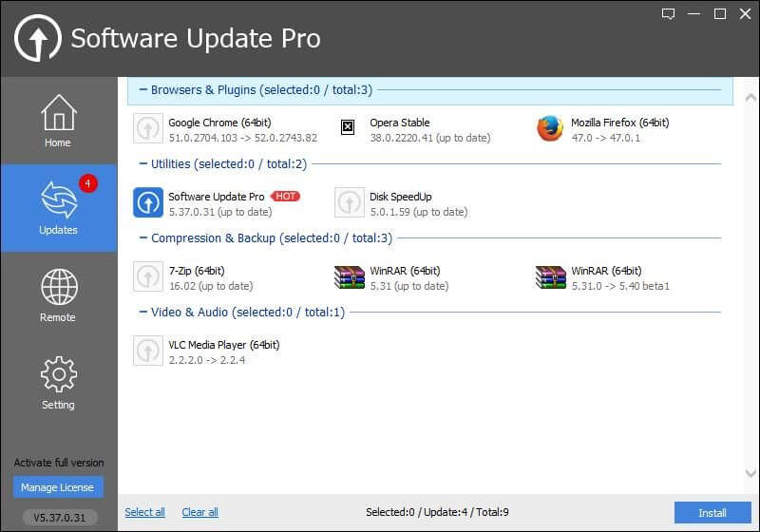Click the Select all link
The height and width of the screenshot is (532, 760).
[x=144, y=512]
